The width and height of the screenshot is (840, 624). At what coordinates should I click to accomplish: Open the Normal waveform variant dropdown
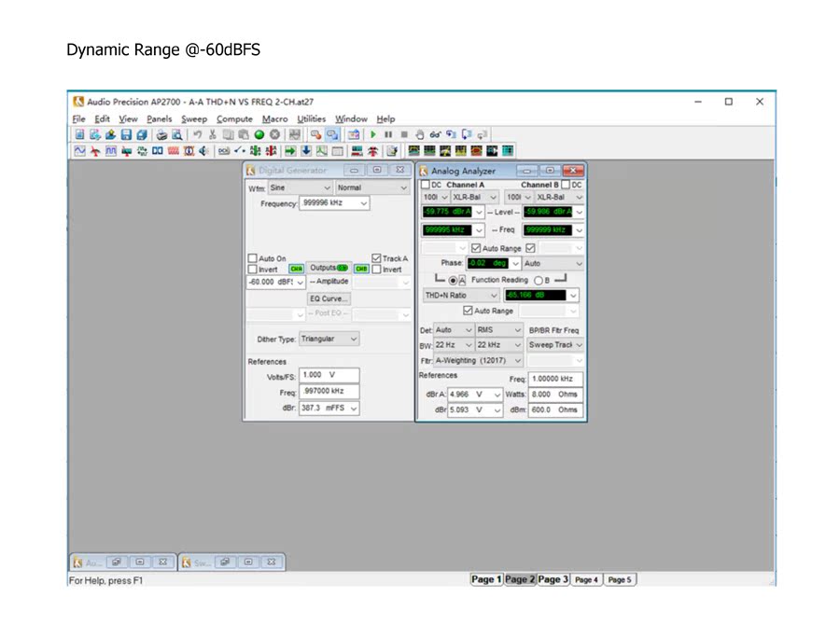[x=372, y=187]
